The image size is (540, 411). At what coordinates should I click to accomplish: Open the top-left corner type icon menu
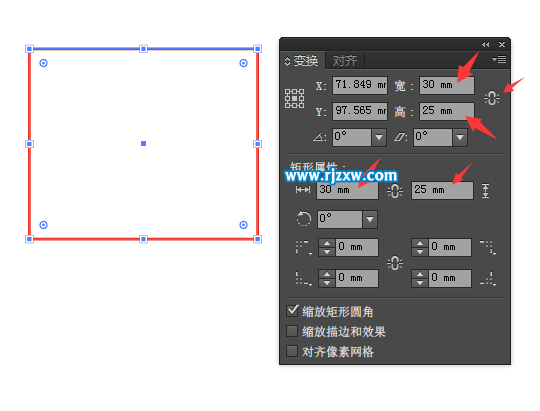(304, 247)
